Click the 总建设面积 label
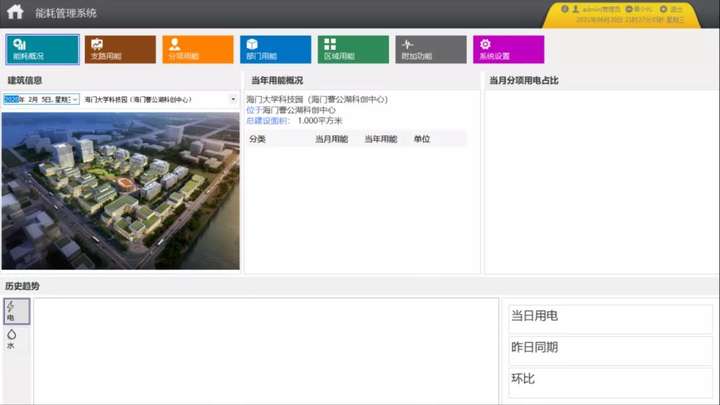 [x=268, y=121]
